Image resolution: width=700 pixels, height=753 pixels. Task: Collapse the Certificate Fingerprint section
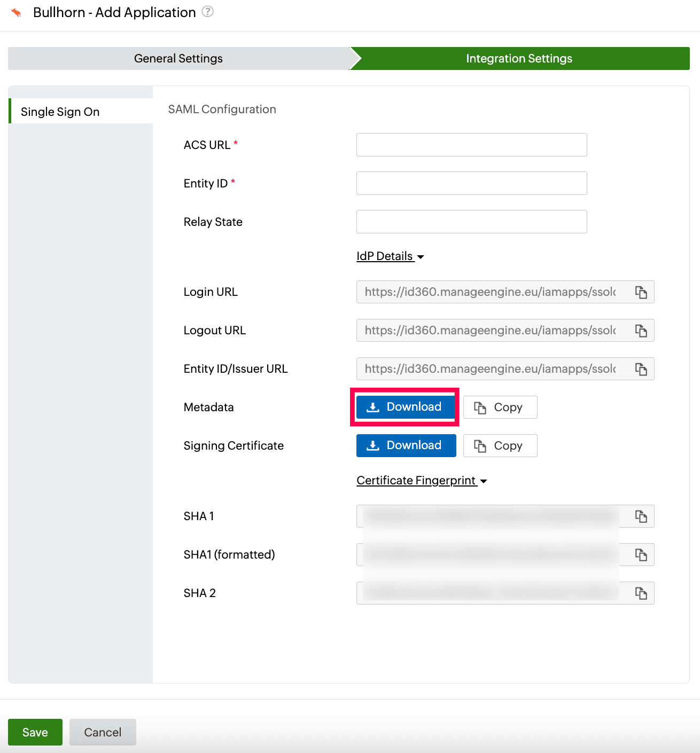coord(422,481)
